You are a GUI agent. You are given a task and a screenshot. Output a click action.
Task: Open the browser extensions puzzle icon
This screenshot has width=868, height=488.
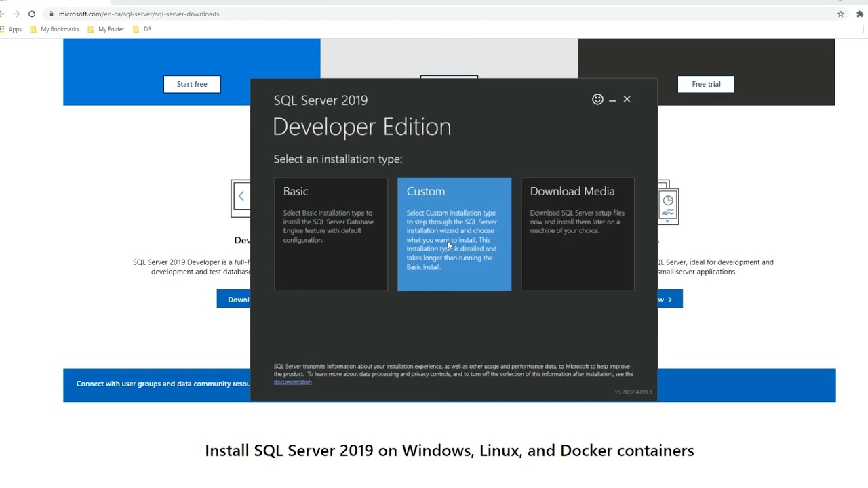(x=860, y=14)
